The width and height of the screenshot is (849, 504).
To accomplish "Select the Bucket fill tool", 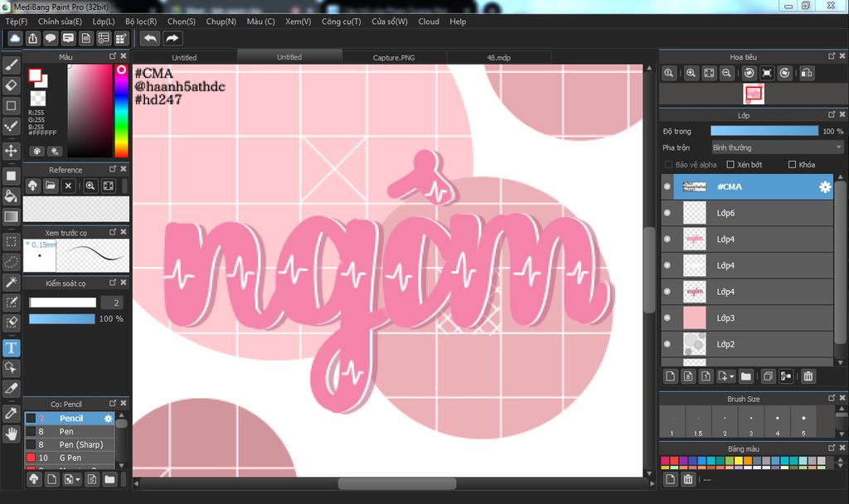I will pos(12,196).
